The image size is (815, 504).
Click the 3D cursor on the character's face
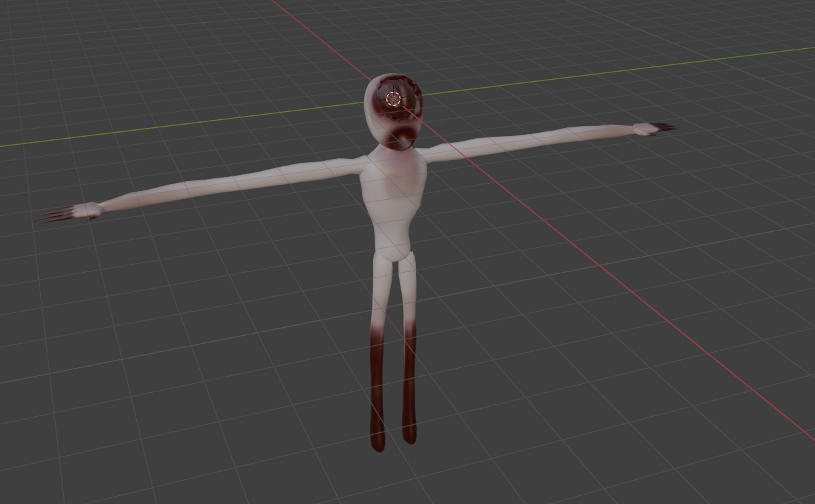coord(394,99)
